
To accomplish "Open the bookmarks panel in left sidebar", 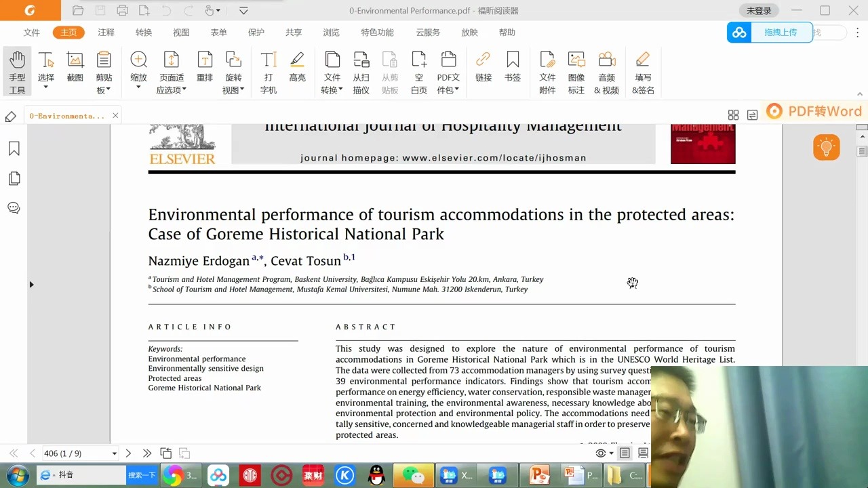I will coord(14,148).
